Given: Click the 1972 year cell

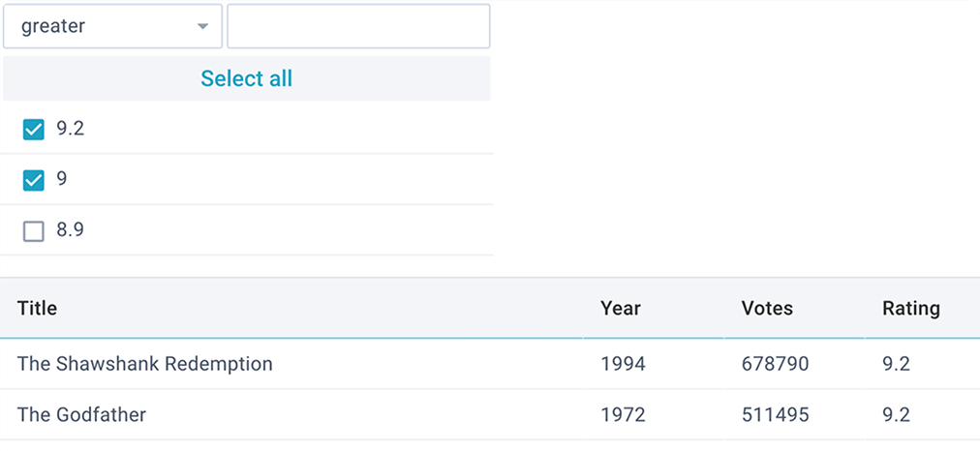Looking at the screenshot, I should coord(623,415).
